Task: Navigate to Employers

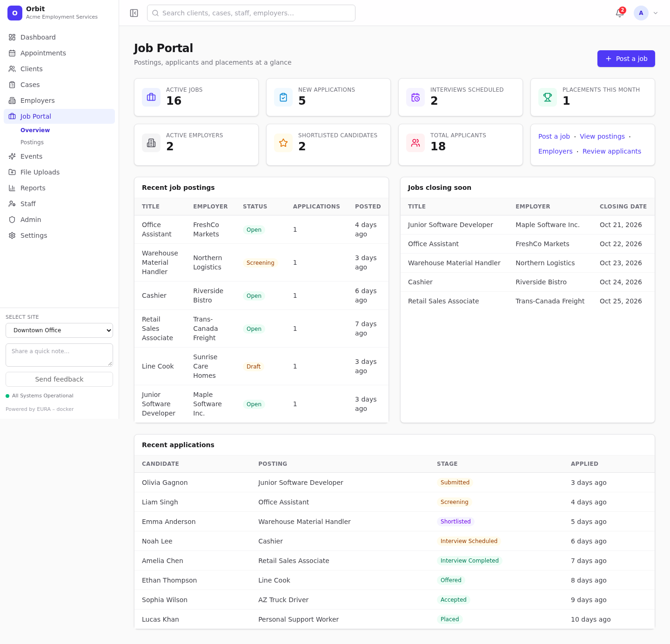Action: 59,101
